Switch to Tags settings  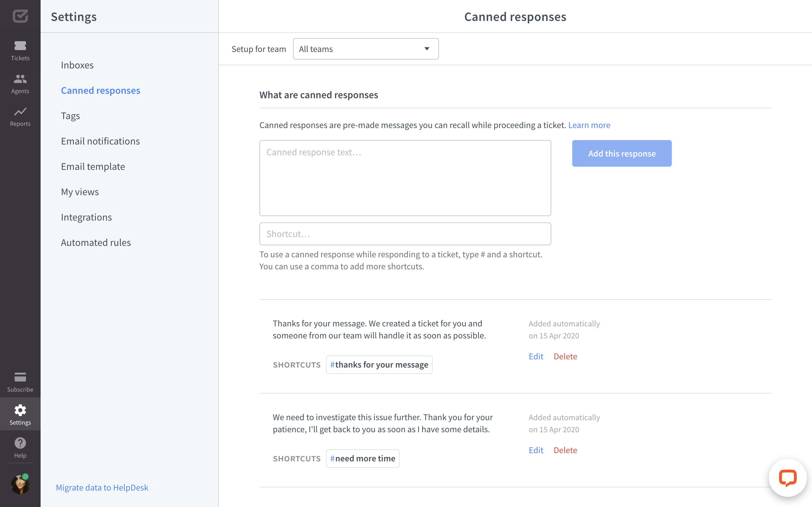click(70, 116)
